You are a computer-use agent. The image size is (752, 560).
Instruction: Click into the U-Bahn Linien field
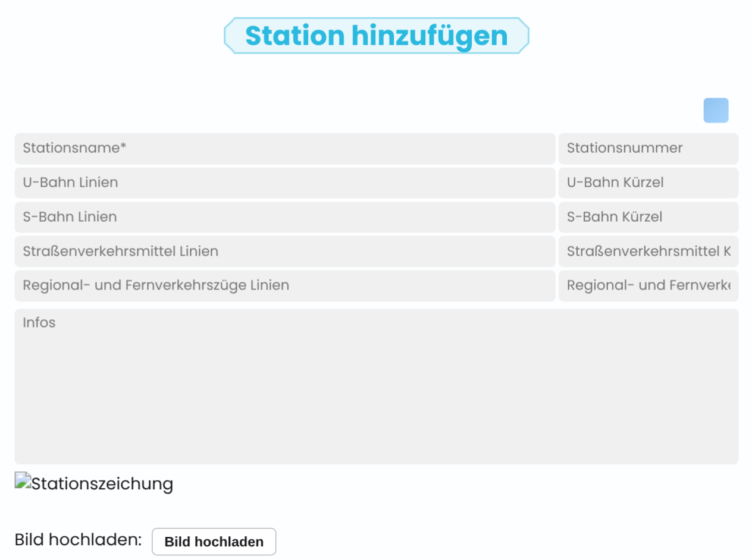pyautogui.click(x=284, y=183)
